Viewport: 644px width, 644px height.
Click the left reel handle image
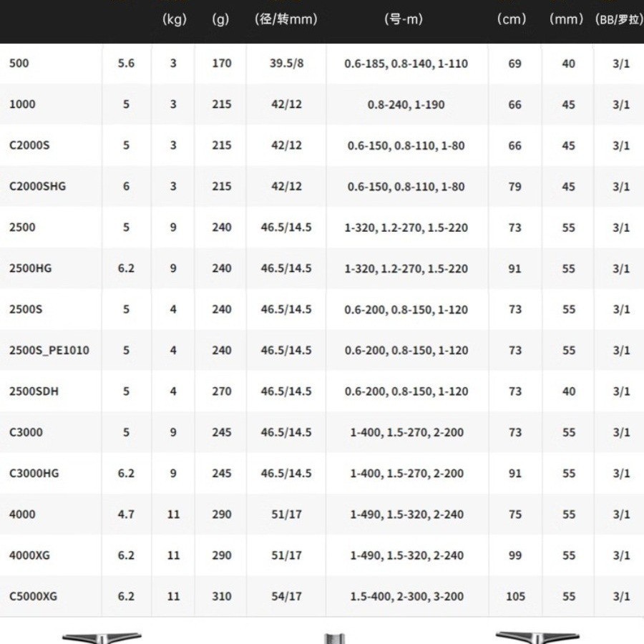coord(101,637)
